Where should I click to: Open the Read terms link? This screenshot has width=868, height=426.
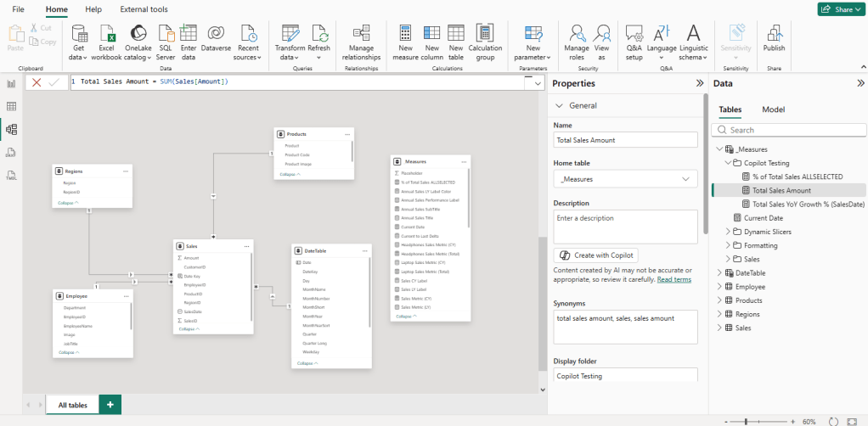674,279
